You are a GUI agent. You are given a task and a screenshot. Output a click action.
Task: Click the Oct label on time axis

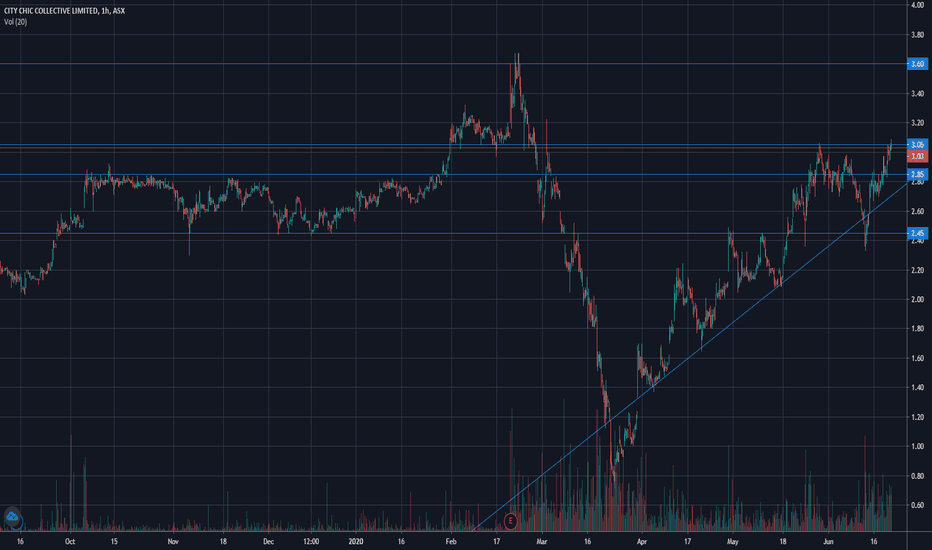(x=70, y=542)
